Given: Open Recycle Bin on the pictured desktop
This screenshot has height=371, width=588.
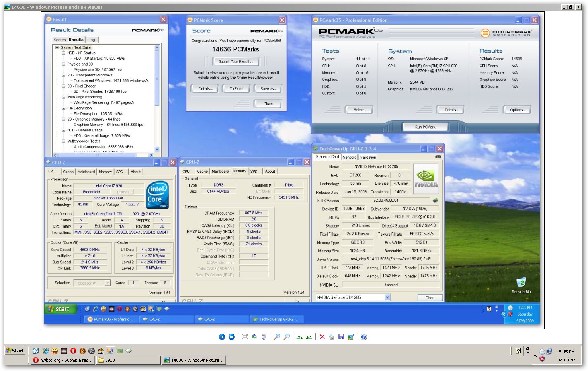Looking at the screenshot, I should pyautogui.click(x=521, y=285).
